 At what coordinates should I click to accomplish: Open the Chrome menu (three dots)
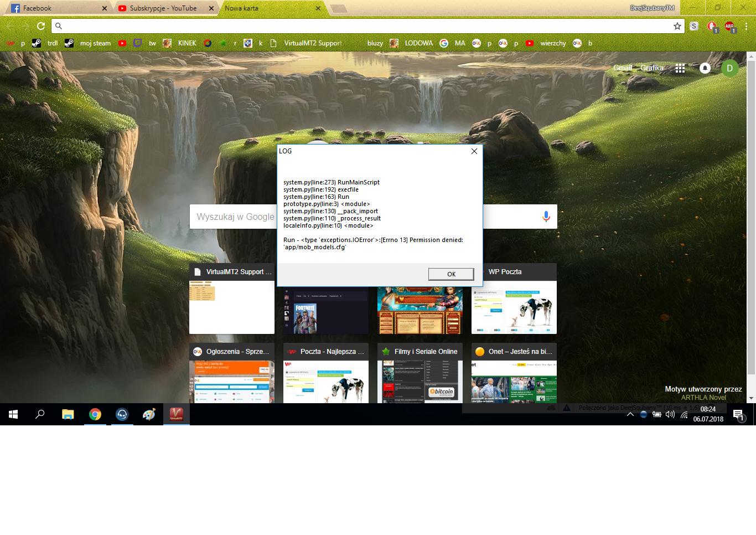click(x=747, y=26)
